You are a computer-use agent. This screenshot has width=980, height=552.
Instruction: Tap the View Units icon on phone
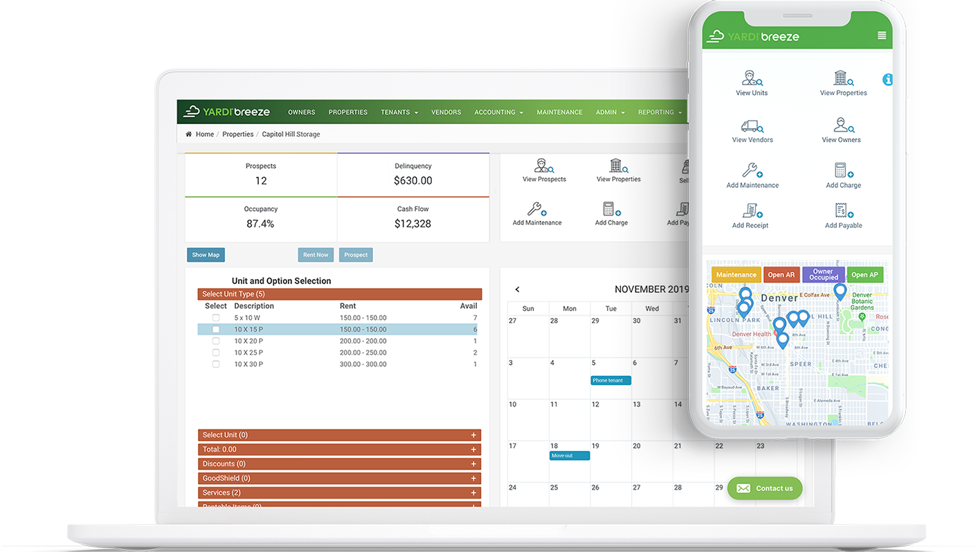click(x=752, y=78)
